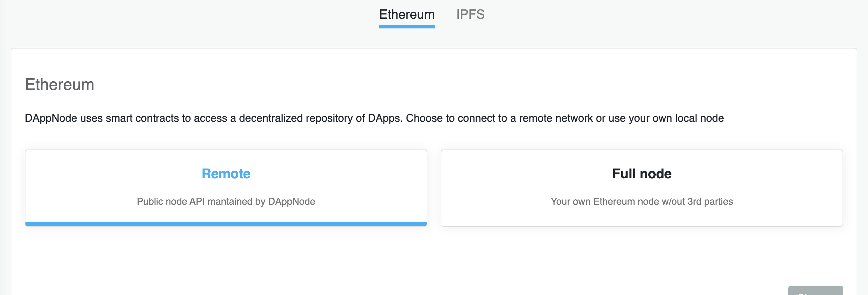This screenshot has width=868, height=295.
Task: Click "Your own Ethereum node w/out 3rd parties" text
Action: [642, 201]
